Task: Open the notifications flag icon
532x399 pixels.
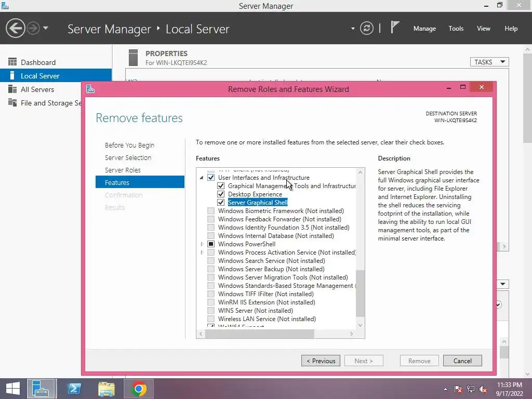Action: click(395, 27)
